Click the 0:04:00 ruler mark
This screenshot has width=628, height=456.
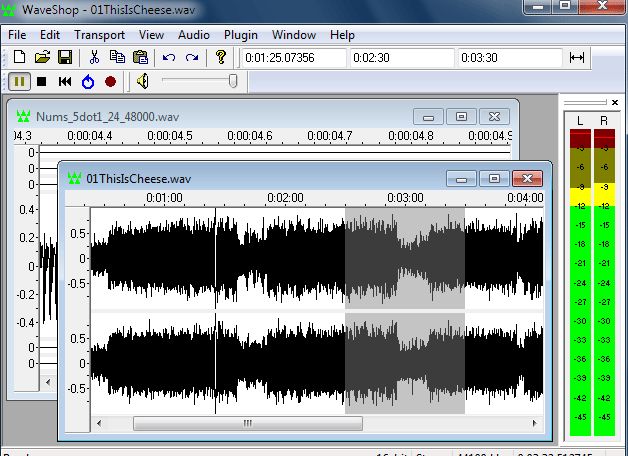tap(525, 198)
